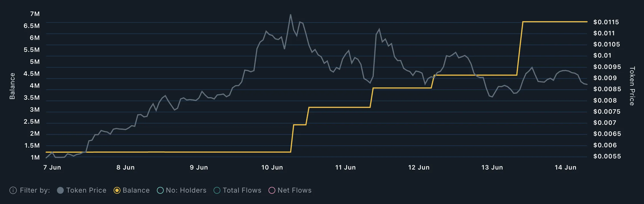Click the 7 Jun date label

tap(52, 168)
